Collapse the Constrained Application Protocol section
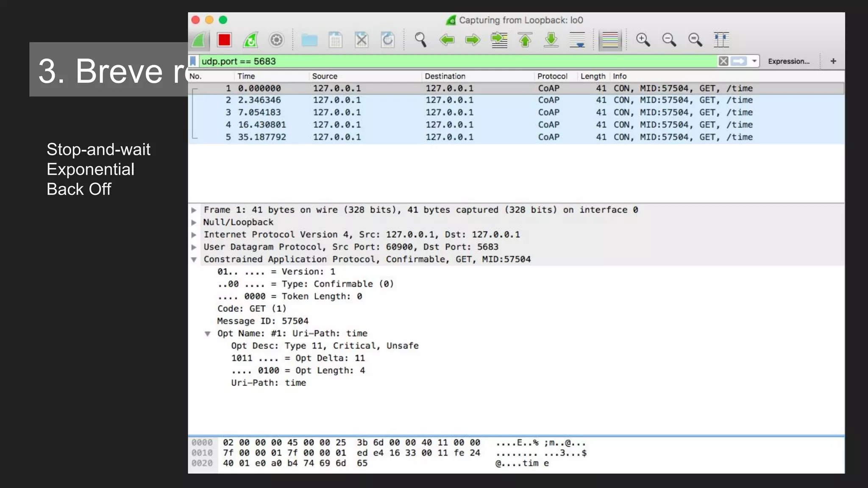 pos(194,259)
